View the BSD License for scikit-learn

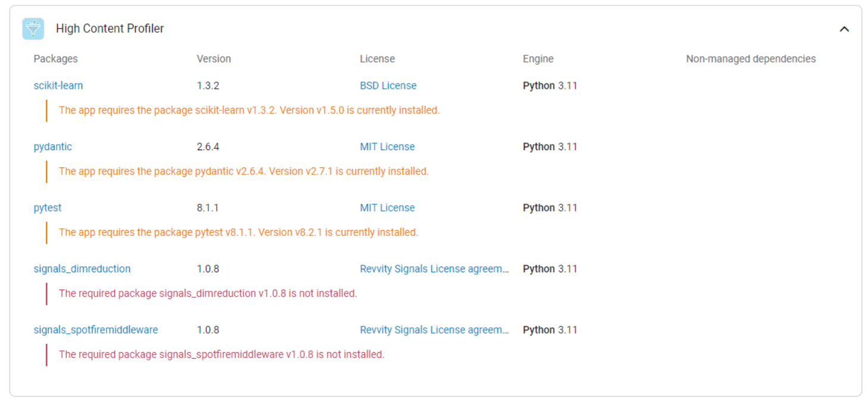point(388,86)
